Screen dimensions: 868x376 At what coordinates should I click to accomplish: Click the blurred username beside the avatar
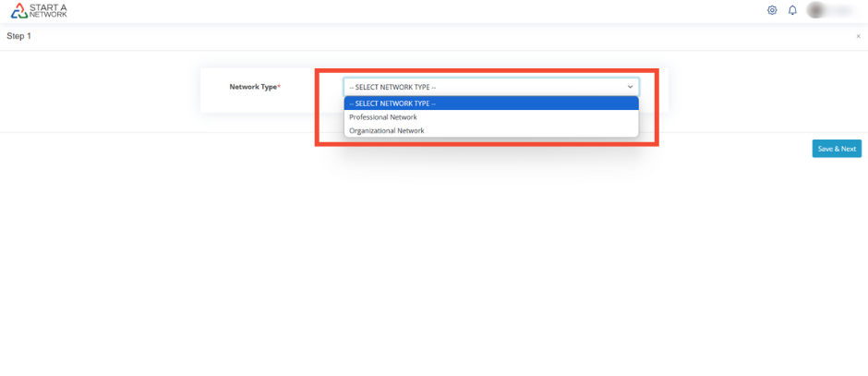click(842, 10)
